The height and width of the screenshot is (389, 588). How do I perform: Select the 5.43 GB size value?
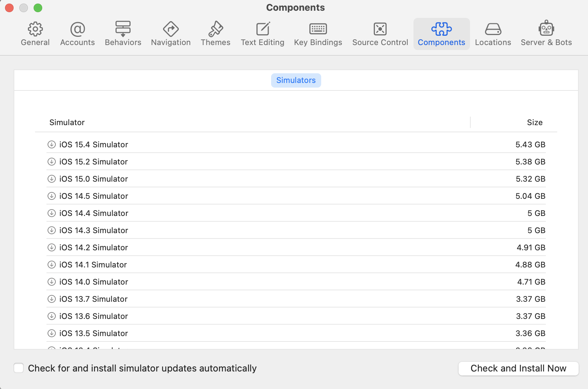pyautogui.click(x=530, y=144)
